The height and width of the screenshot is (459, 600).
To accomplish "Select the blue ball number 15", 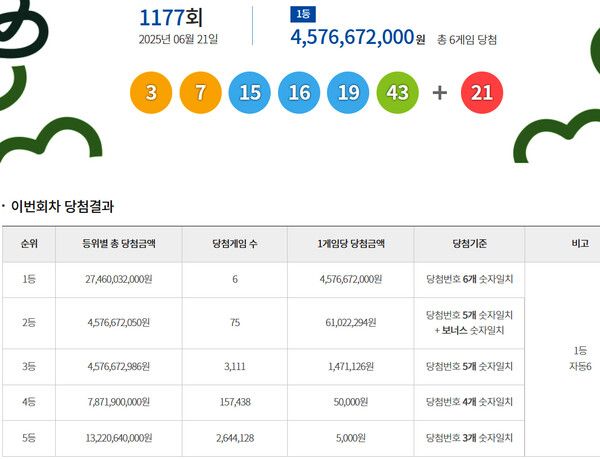I will tap(249, 93).
